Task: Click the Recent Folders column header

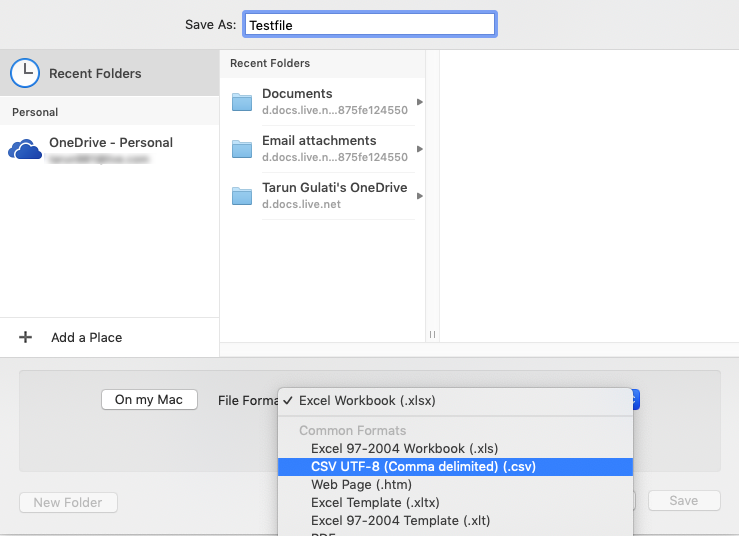Action: pyautogui.click(x=270, y=63)
